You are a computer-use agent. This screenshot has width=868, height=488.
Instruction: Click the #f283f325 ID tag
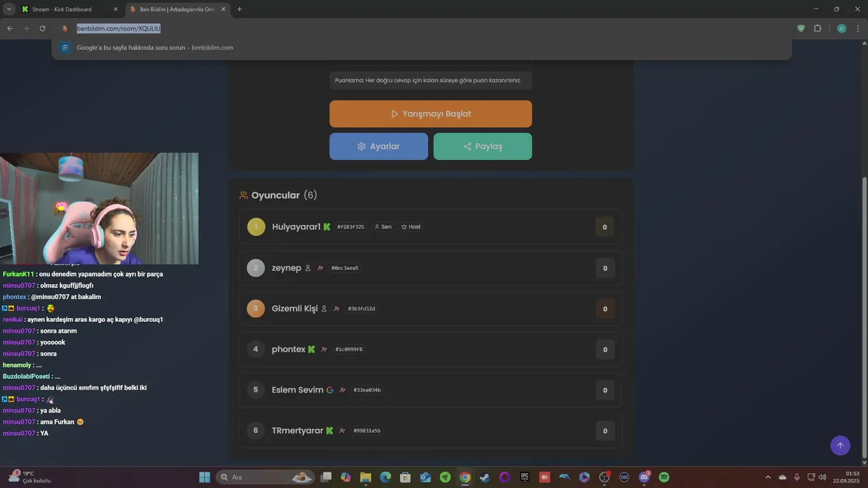[351, 227]
